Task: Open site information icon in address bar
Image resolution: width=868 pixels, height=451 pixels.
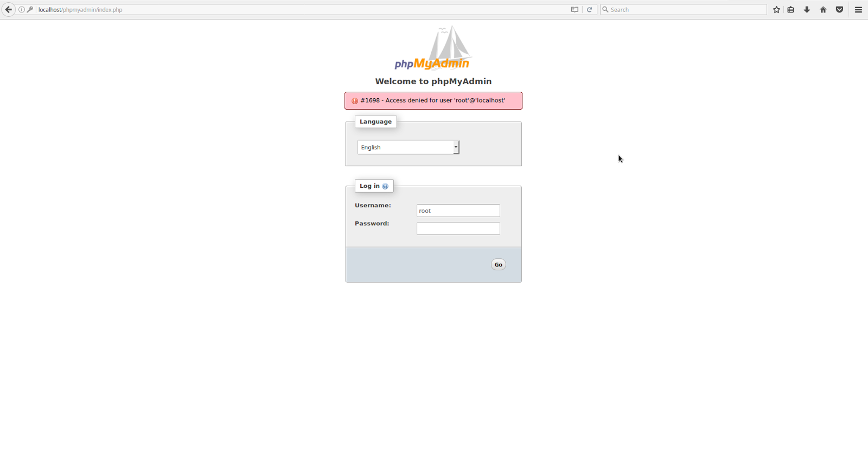Action: tap(22, 10)
